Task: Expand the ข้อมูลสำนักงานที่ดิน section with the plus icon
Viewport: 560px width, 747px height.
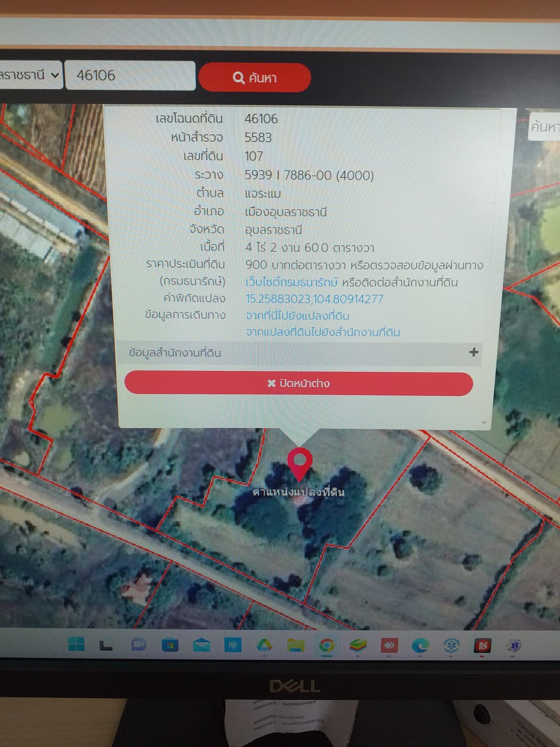Action: (x=474, y=352)
